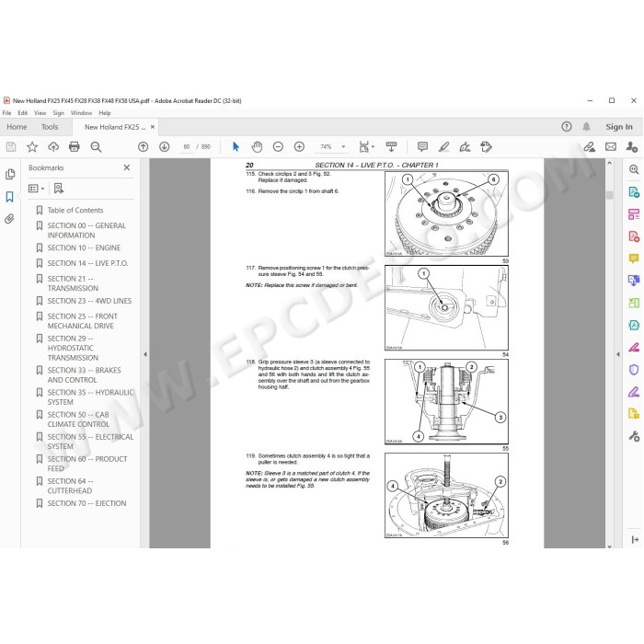
Task: Open the bookmarks options list dropdown
Action: (x=36, y=188)
